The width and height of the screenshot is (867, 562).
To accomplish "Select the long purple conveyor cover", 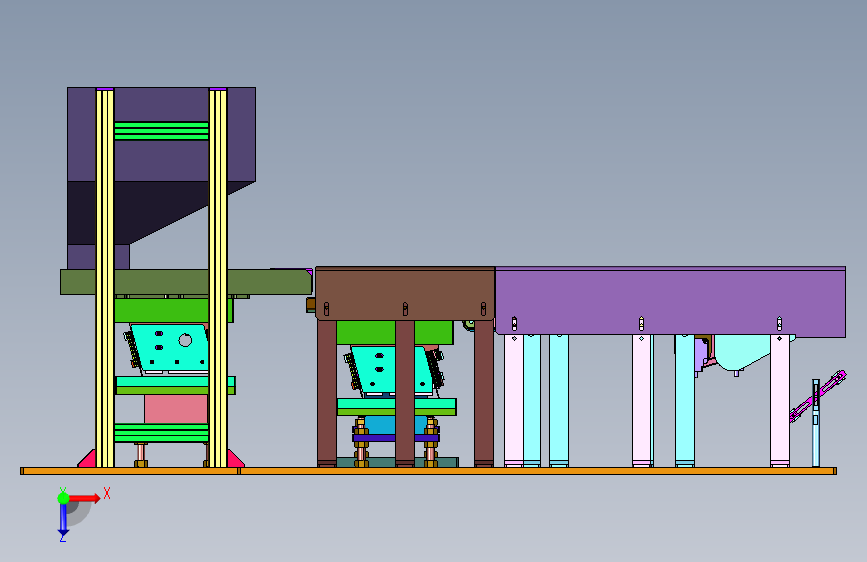I will (x=670, y=301).
